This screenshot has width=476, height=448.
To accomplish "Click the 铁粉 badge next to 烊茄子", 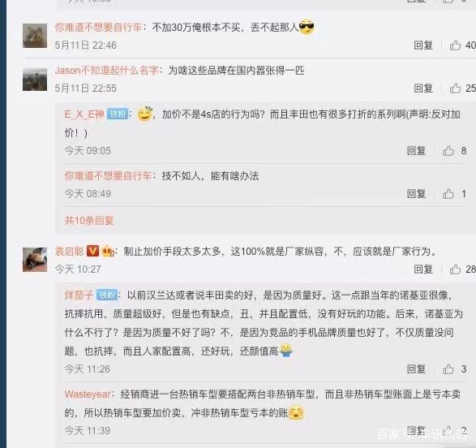I will [107, 295].
